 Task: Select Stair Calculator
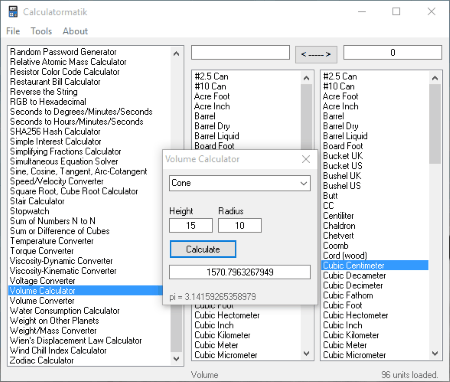tap(37, 201)
